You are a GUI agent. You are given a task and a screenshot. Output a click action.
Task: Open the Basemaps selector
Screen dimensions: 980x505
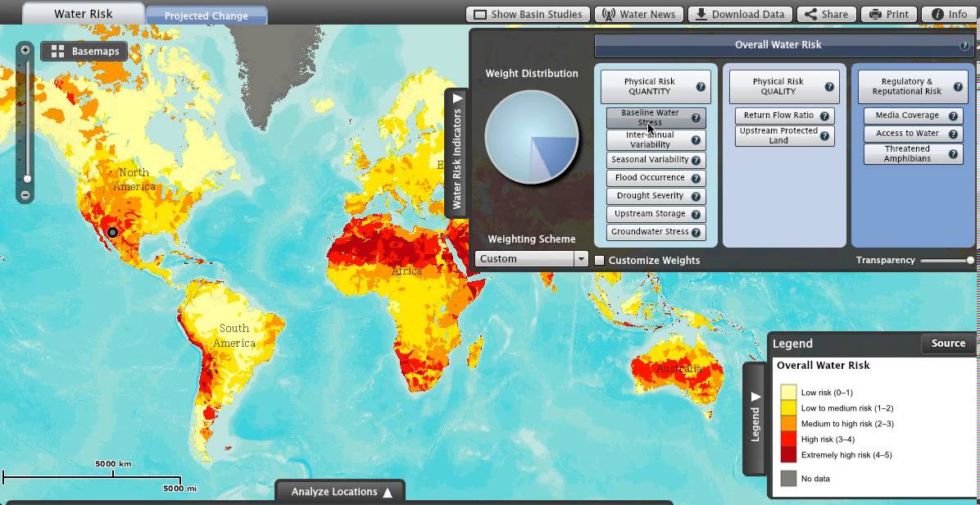[x=84, y=52]
